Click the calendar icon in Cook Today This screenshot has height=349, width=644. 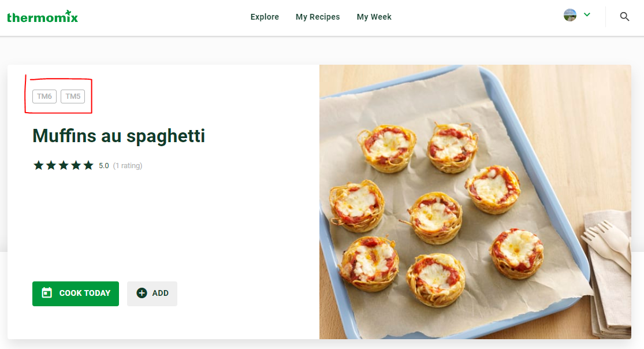tap(47, 293)
